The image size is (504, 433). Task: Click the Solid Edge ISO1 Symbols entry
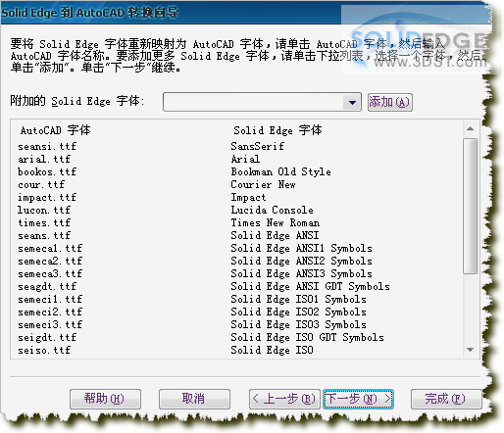pyautogui.click(x=299, y=299)
